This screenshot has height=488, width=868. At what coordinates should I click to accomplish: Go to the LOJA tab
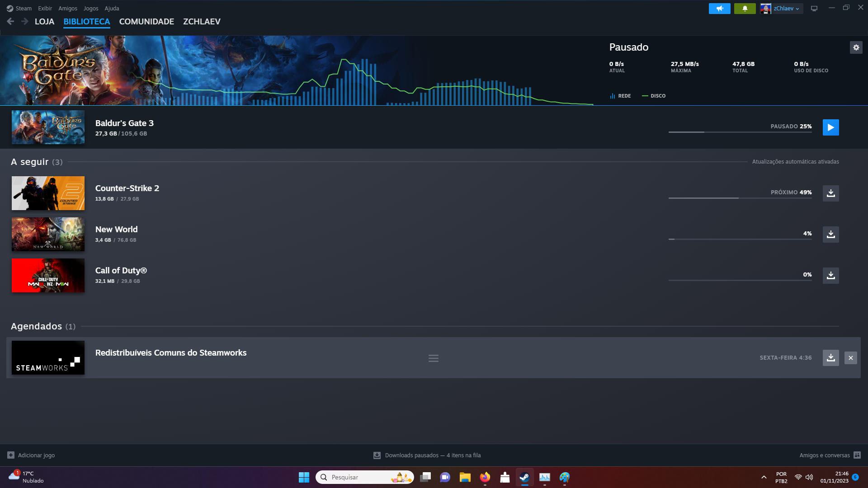(x=44, y=22)
